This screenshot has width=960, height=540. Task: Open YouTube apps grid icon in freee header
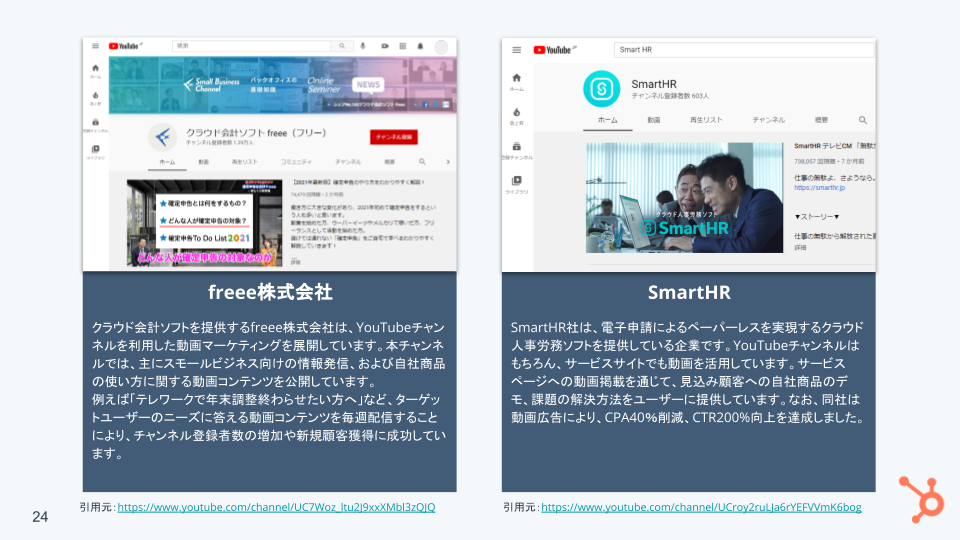click(403, 46)
